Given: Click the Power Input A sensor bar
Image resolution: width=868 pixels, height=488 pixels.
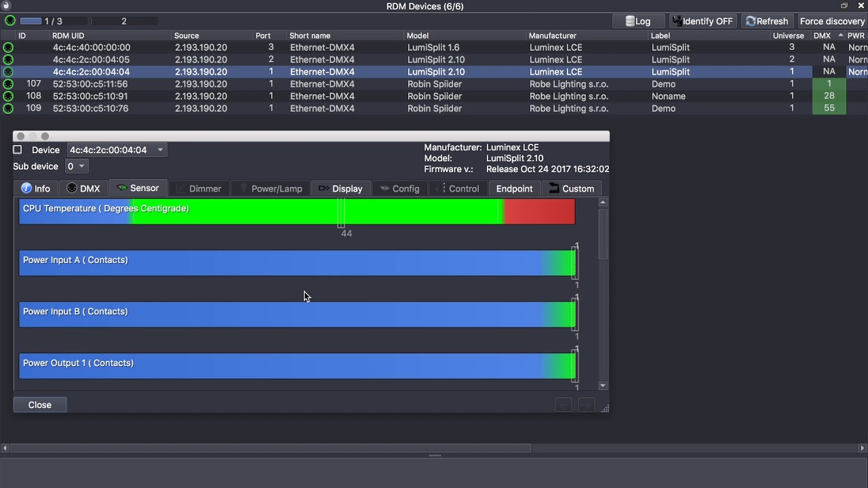Looking at the screenshot, I should coord(297,263).
